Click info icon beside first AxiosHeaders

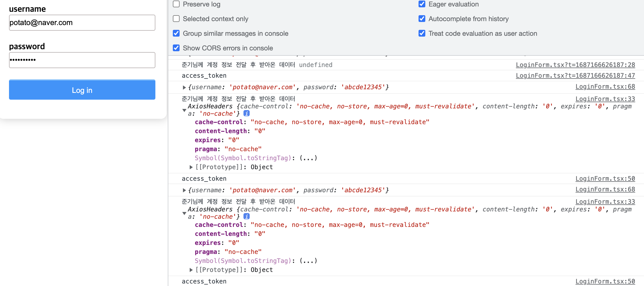247,113
